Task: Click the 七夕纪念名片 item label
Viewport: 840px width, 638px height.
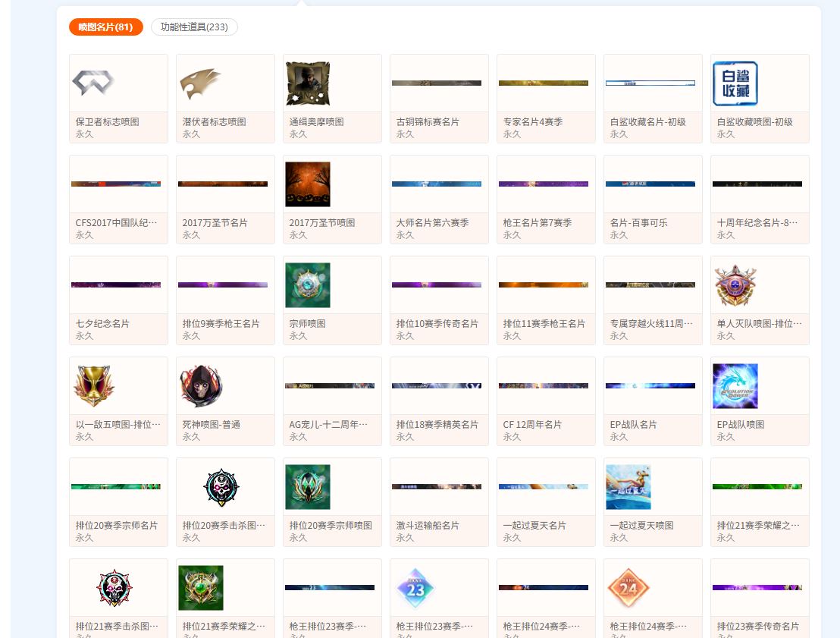Action: click(102, 324)
